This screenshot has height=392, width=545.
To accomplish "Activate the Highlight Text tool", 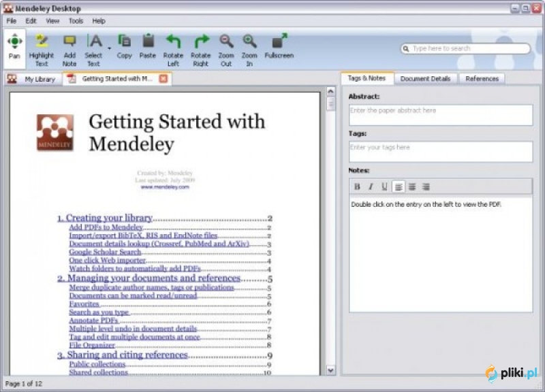I will coord(42,50).
